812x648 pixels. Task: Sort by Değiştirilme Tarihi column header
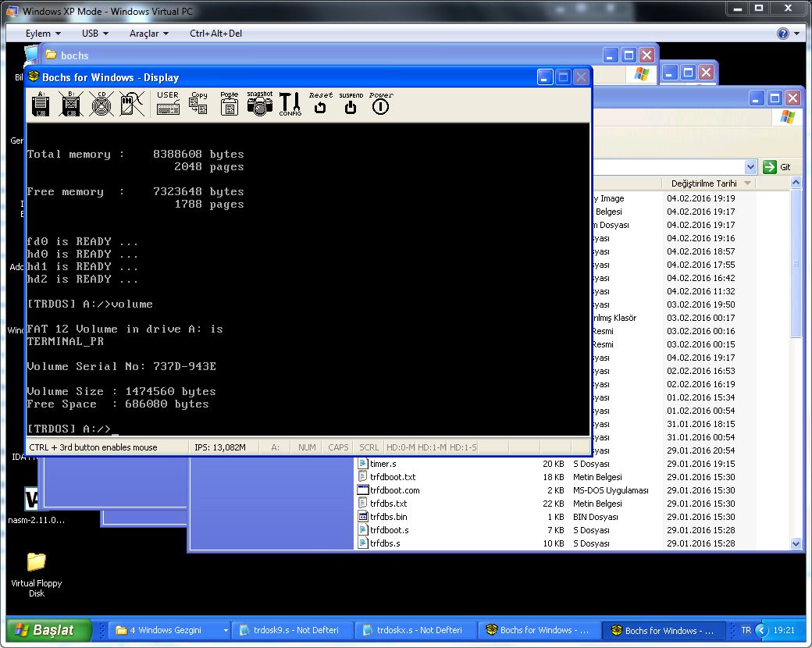[708, 183]
